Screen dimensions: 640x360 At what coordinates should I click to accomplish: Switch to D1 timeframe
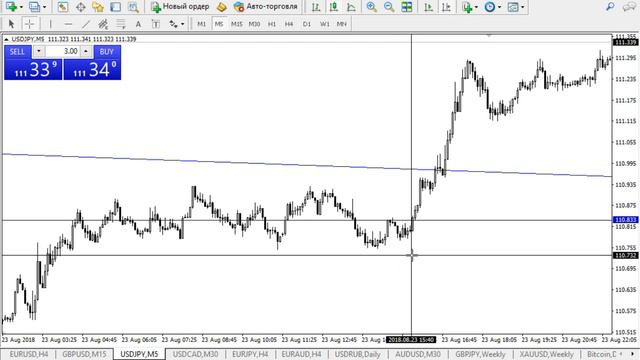307,24
